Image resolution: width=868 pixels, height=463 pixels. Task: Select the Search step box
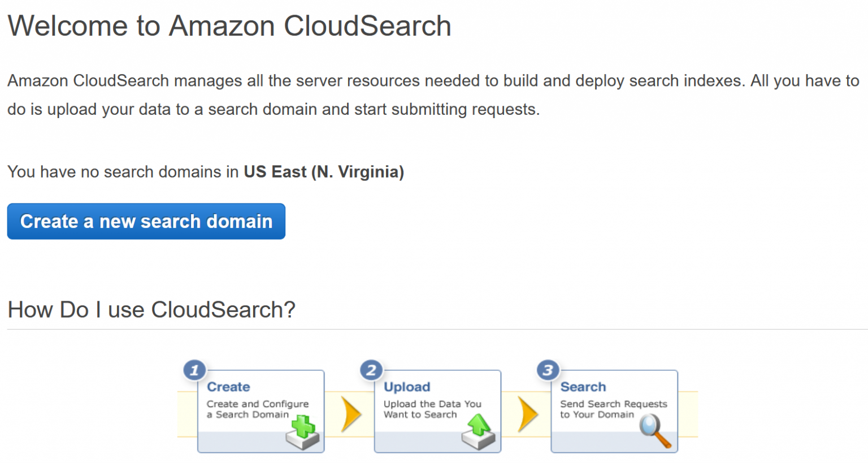[614, 412]
